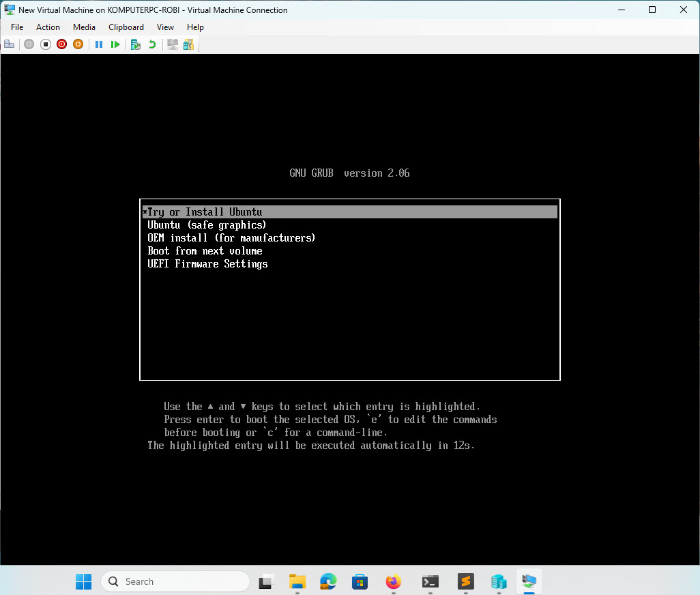Viewport: 700px width, 595px height.
Task: Click the Windows Search box
Action: point(175,581)
